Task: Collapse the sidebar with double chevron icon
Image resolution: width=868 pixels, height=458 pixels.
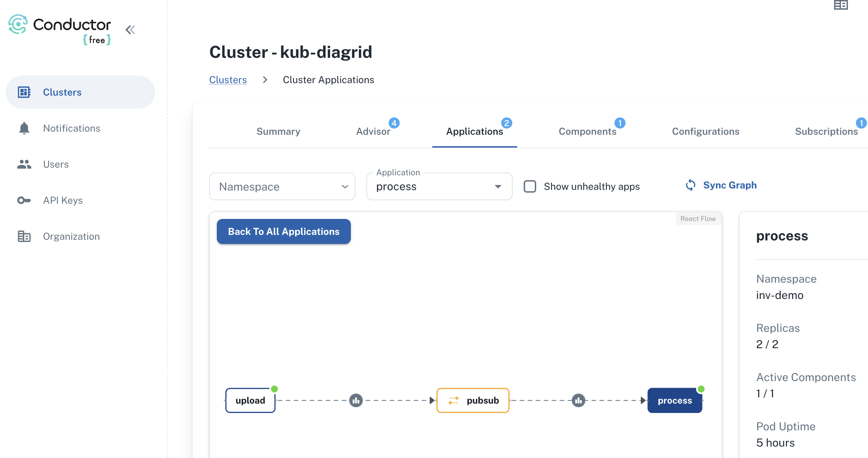Action: (130, 30)
